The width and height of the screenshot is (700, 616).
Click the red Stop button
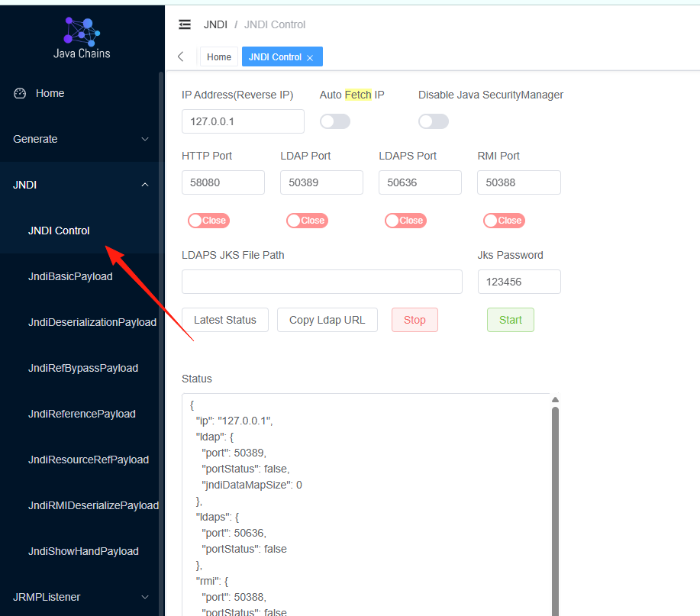(415, 320)
